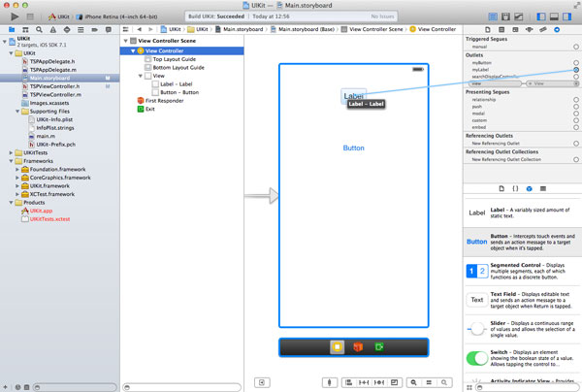Open the test navigator tab
The width and height of the screenshot is (582, 392).
67,30
